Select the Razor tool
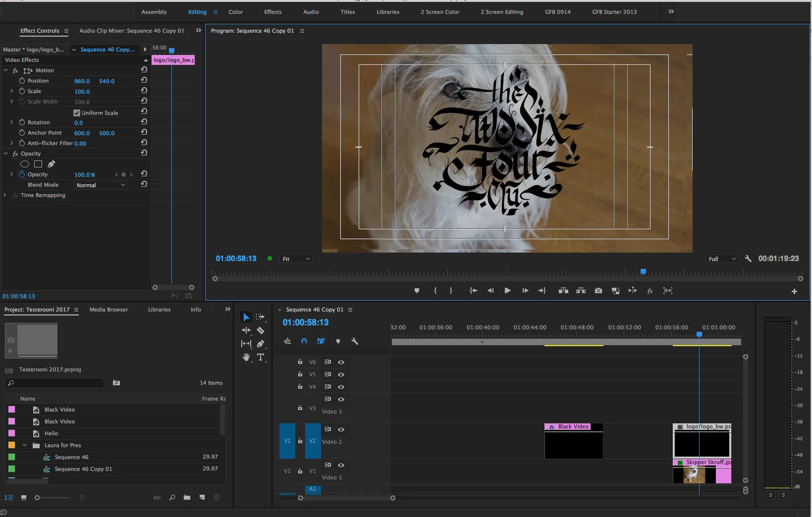 pos(261,330)
